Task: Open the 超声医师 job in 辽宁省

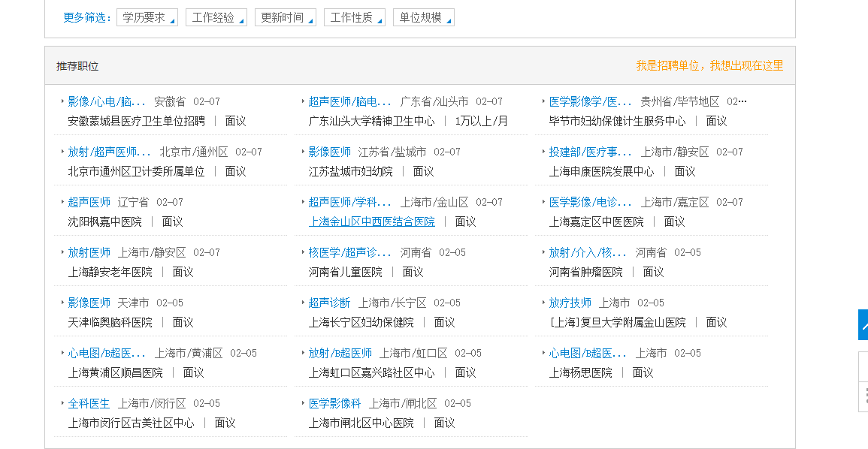Action: click(89, 201)
